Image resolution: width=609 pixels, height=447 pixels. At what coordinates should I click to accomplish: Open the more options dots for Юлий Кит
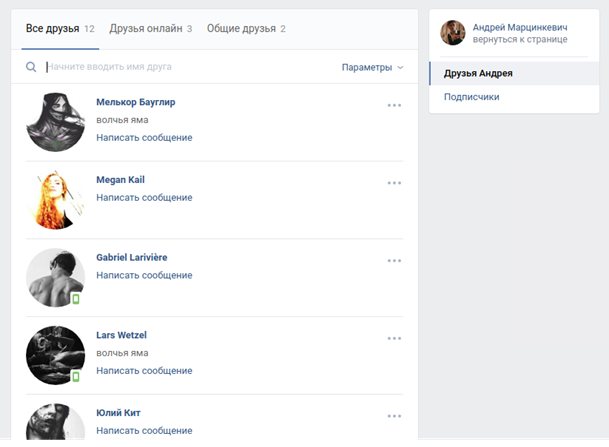pos(394,416)
